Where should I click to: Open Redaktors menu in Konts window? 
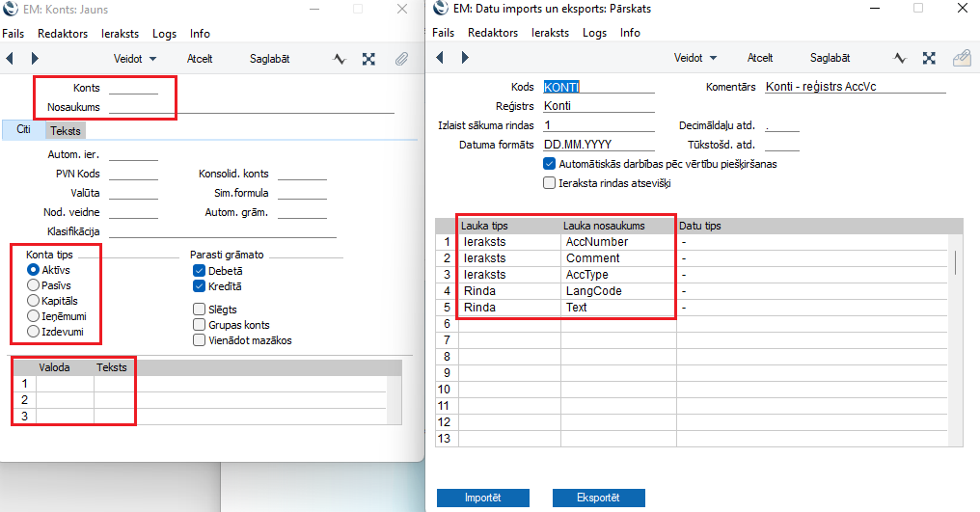[63, 33]
